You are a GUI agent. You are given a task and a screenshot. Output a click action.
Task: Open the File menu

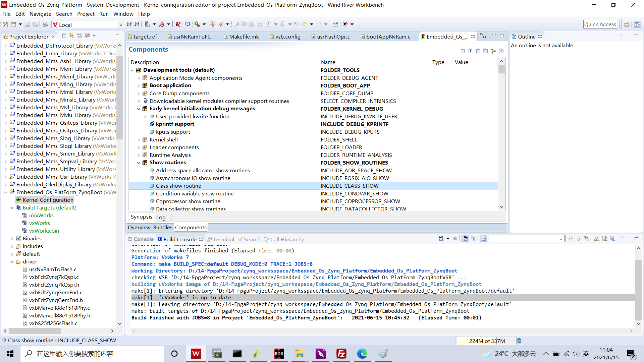[x=6, y=14]
